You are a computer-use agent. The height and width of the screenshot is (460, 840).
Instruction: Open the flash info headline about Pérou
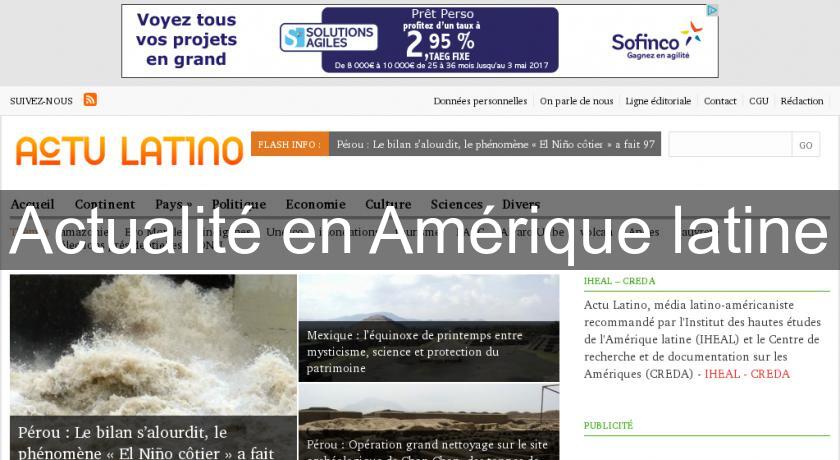(x=495, y=144)
